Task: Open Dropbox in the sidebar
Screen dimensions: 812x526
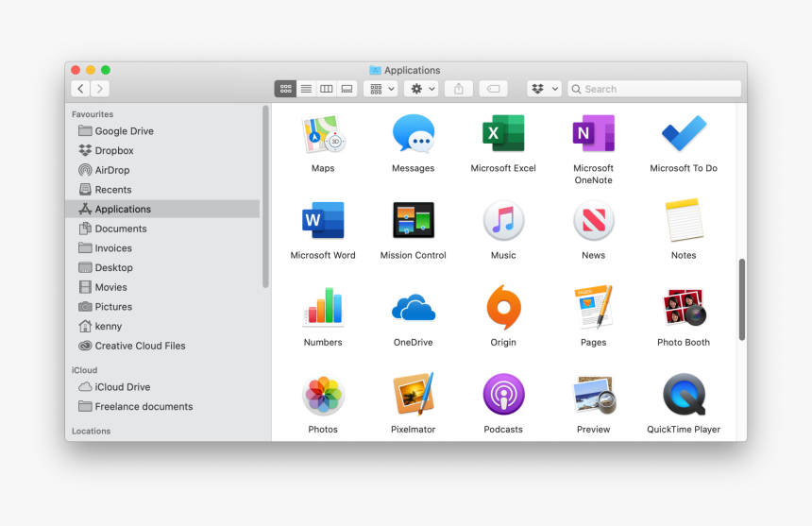Action: coord(162,151)
